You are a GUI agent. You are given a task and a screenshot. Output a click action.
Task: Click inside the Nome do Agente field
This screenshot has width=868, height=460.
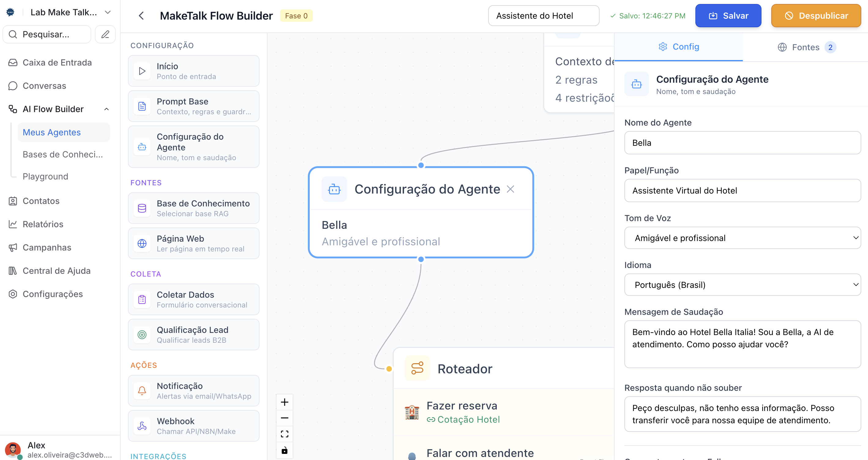click(x=742, y=143)
